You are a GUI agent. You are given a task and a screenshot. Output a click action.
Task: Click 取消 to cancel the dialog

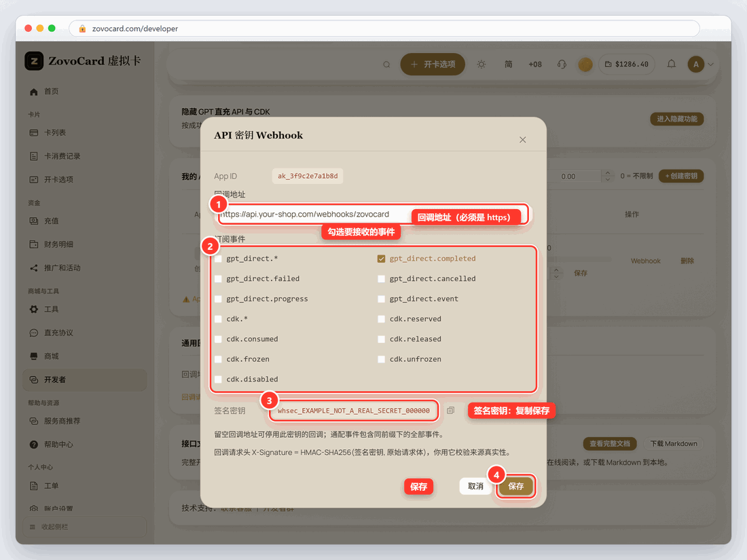coord(475,486)
